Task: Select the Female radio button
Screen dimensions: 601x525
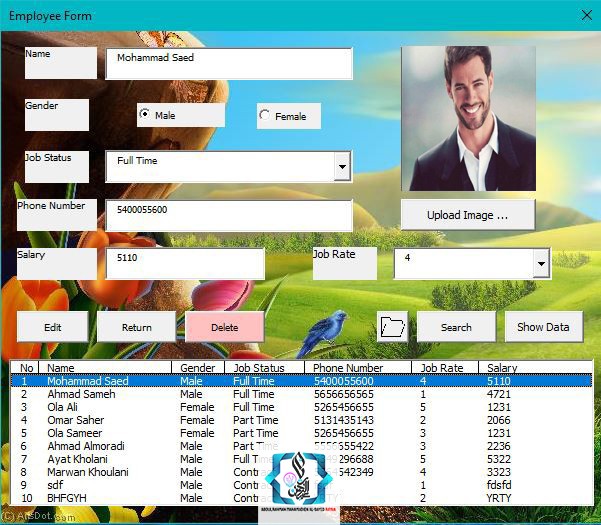Action: [x=265, y=116]
